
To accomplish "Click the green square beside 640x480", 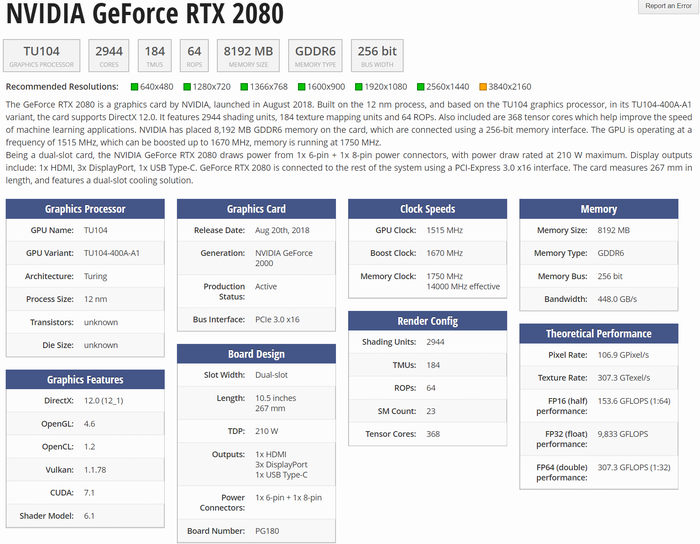I will (135, 87).
